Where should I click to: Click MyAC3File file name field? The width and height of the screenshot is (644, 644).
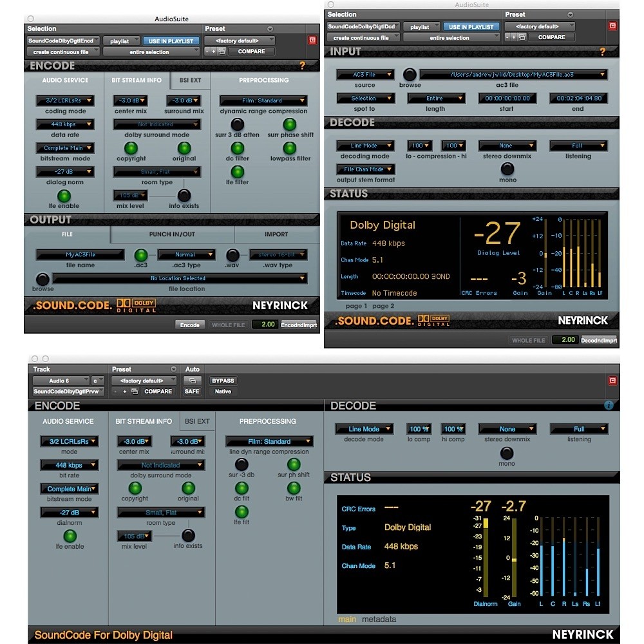tap(80, 254)
